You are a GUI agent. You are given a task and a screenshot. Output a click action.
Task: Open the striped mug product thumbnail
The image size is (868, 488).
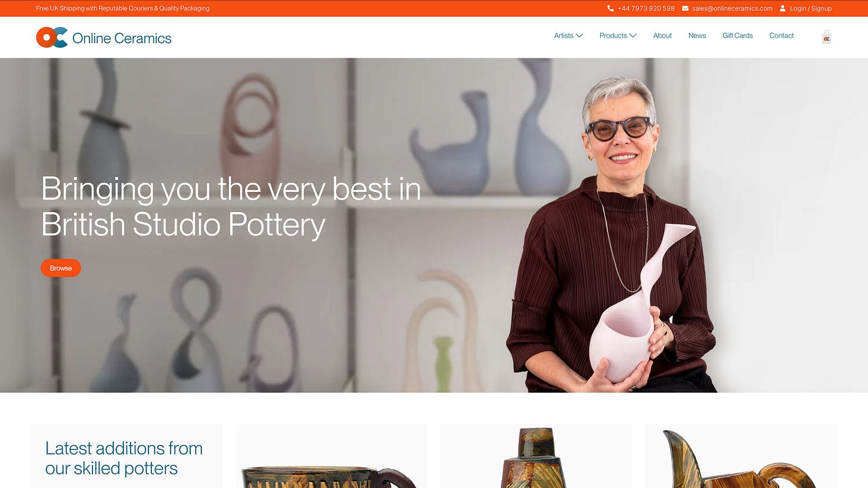331,456
